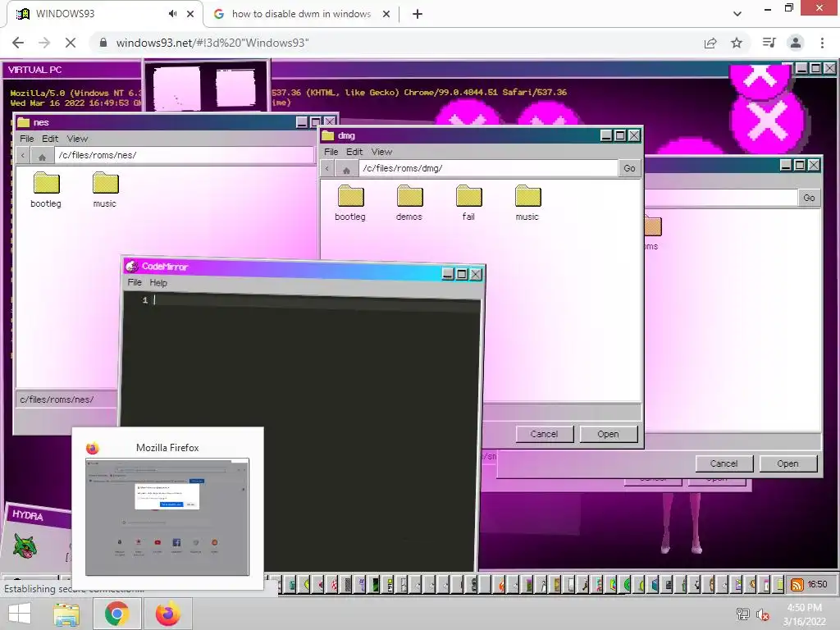The width and height of the screenshot is (840, 630).
Task: Open File menu in the nes window
Action: pyautogui.click(x=27, y=139)
